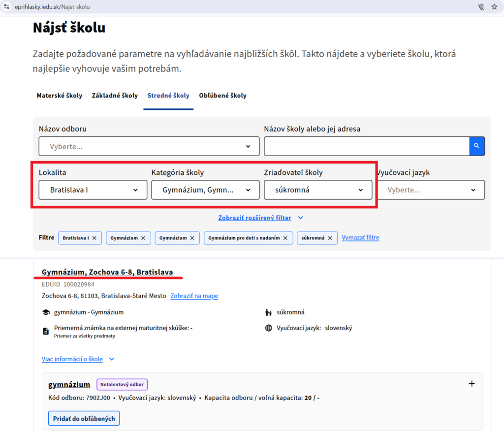Open the Zriaďovateľ školy dropdown
The width and height of the screenshot is (504, 435).
(317, 190)
